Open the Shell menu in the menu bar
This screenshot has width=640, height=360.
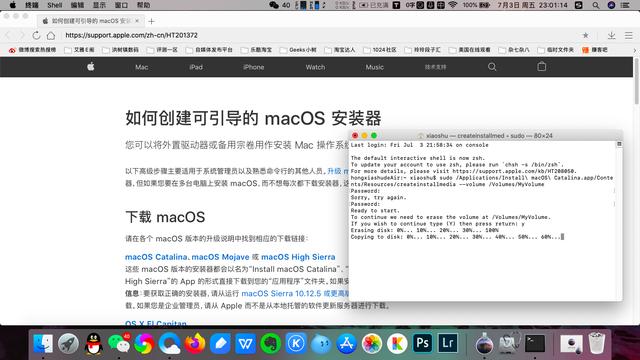[55, 5]
